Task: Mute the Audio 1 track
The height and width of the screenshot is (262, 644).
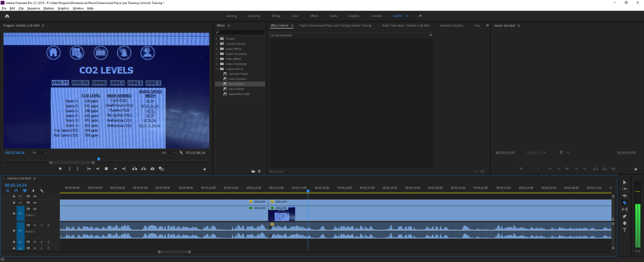Action: [35, 225]
